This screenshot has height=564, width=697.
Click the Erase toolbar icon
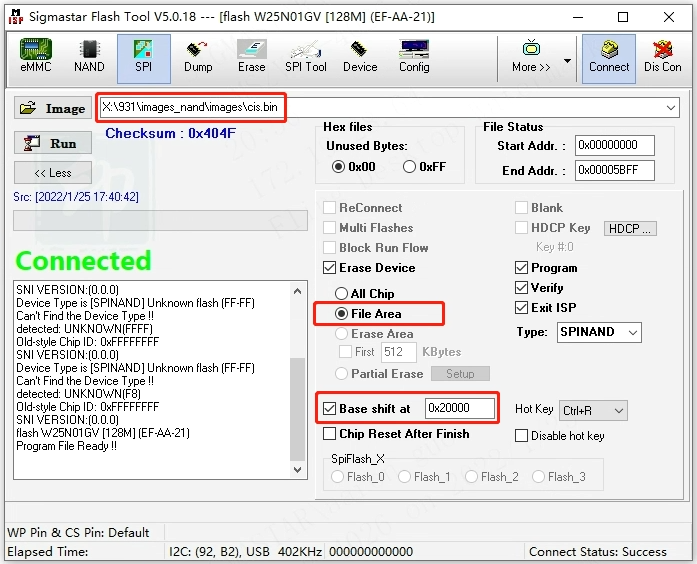tap(251, 56)
